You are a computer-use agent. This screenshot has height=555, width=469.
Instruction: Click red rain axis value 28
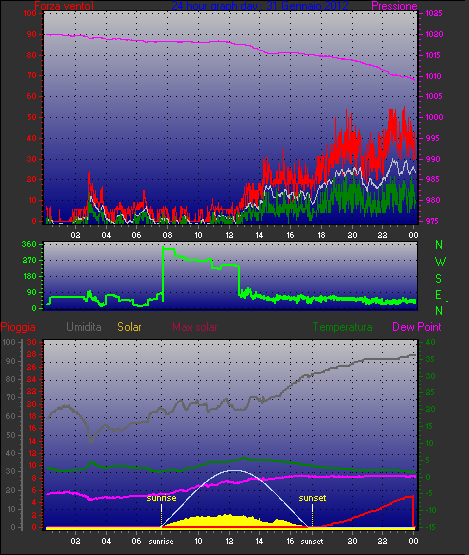click(x=32, y=355)
